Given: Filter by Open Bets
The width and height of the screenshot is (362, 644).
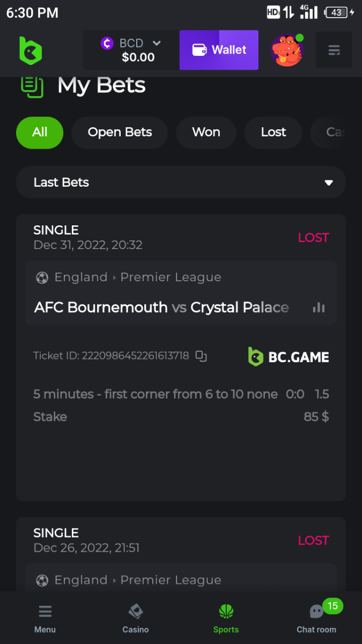Looking at the screenshot, I should 120,133.
